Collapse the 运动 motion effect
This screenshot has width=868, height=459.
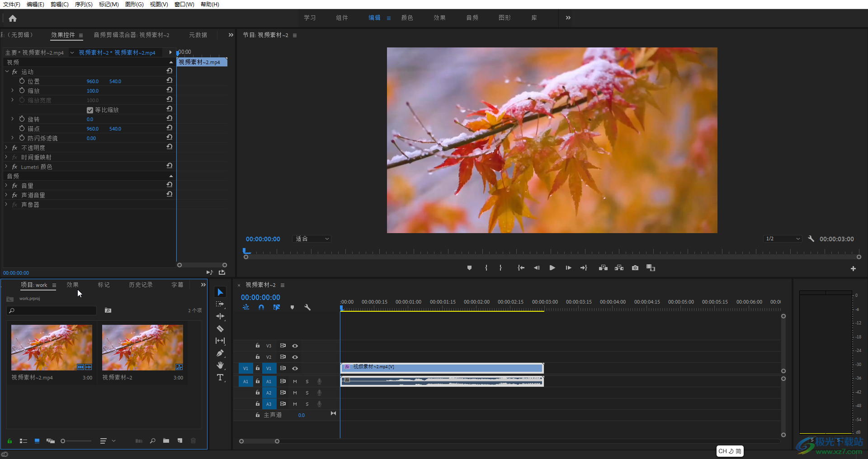[7, 72]
